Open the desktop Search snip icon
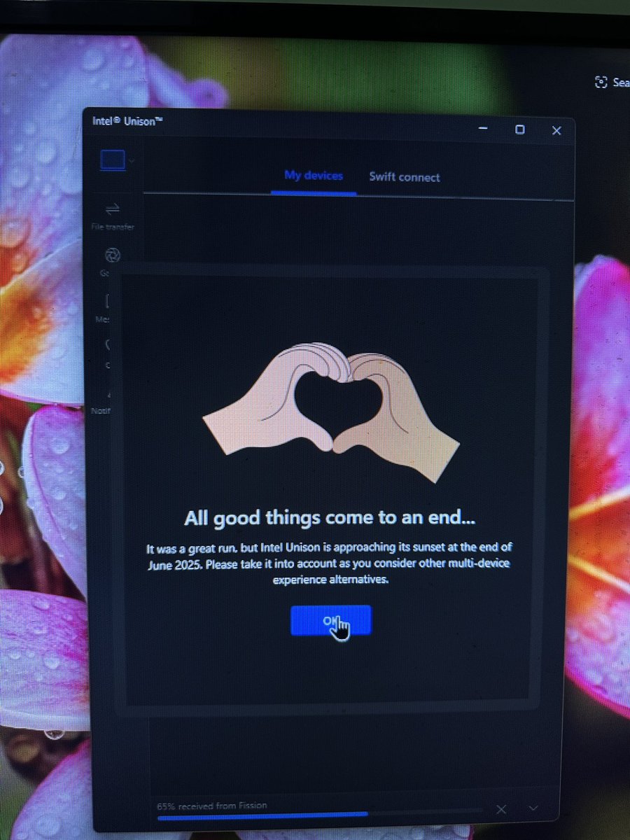 click(x=601, y=82)
